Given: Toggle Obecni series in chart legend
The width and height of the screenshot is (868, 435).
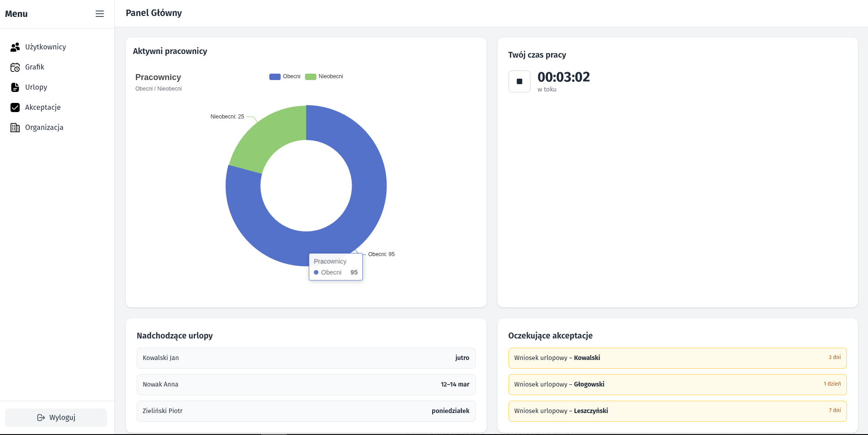Looking at the screenshot, I should 284,76.
